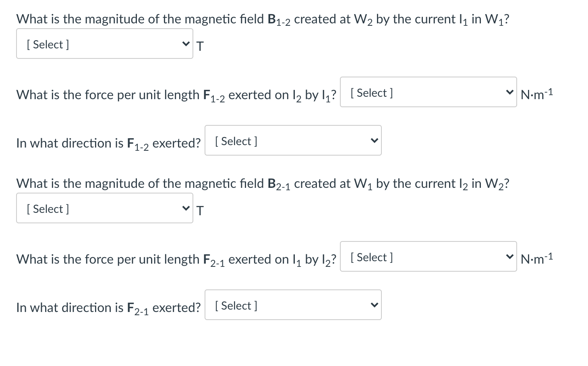Click the chevron on the B1-2 dropdown
The width and height of the screenshot is (588, 366).
(186, 44)
